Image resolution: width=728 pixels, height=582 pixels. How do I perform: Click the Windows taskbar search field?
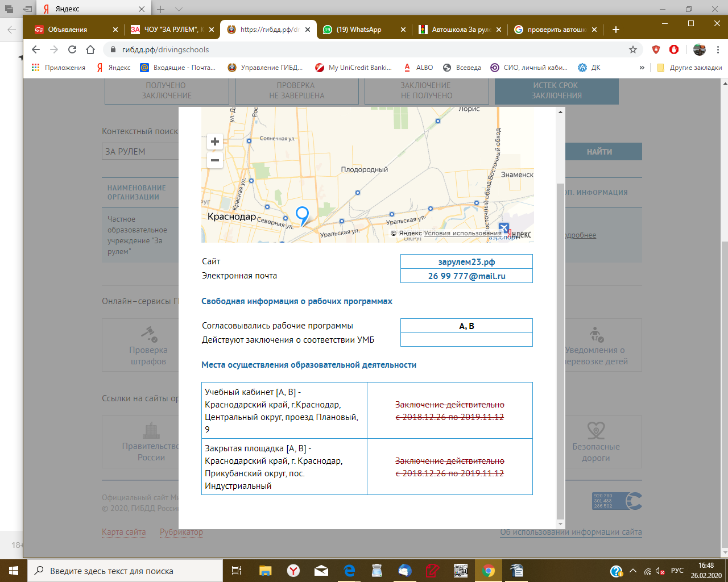(125, 571)
